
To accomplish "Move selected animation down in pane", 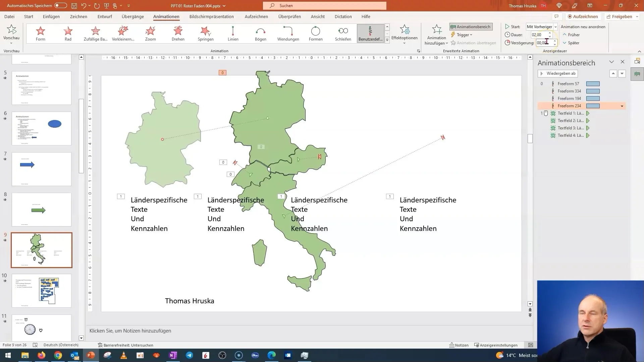I will [x=622, y=73].
